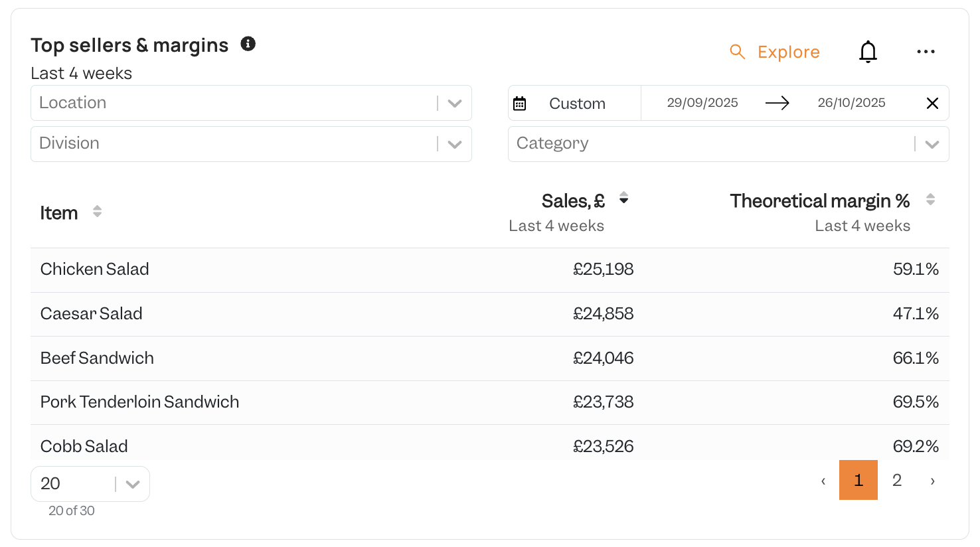Sort by Theoretical margin % arrows
Screen dimensions: 980x547
pos(930,199)
